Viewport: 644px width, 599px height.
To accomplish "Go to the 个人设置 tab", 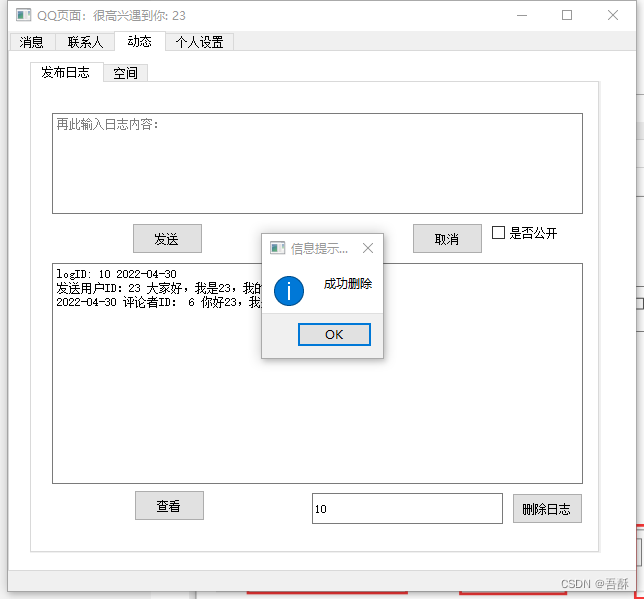I will tap(200, 42).
